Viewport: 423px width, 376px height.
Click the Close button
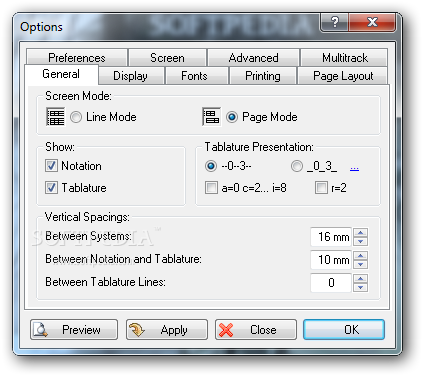256,330
